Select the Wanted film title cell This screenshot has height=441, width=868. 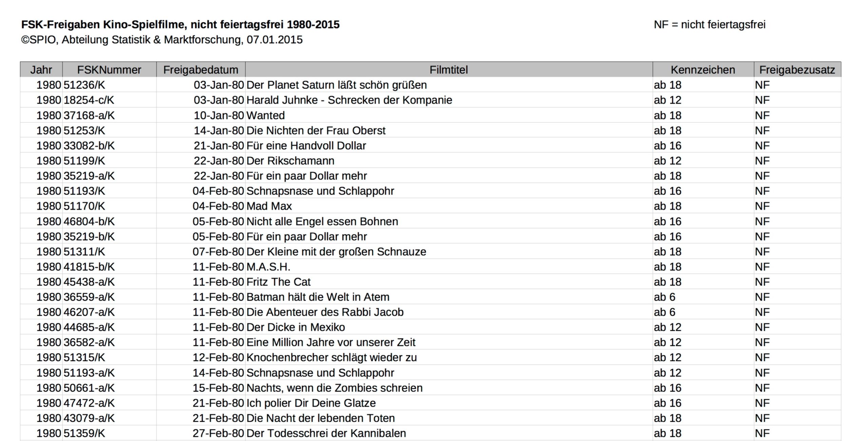(265, 116)
